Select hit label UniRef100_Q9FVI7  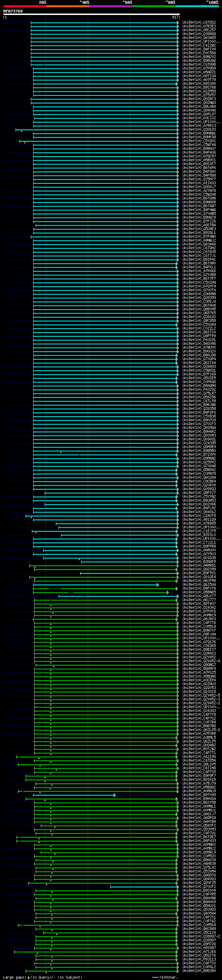click(199, 493)
